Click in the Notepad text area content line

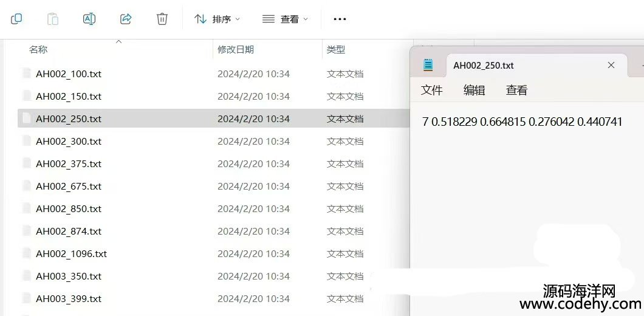[522, 122]
